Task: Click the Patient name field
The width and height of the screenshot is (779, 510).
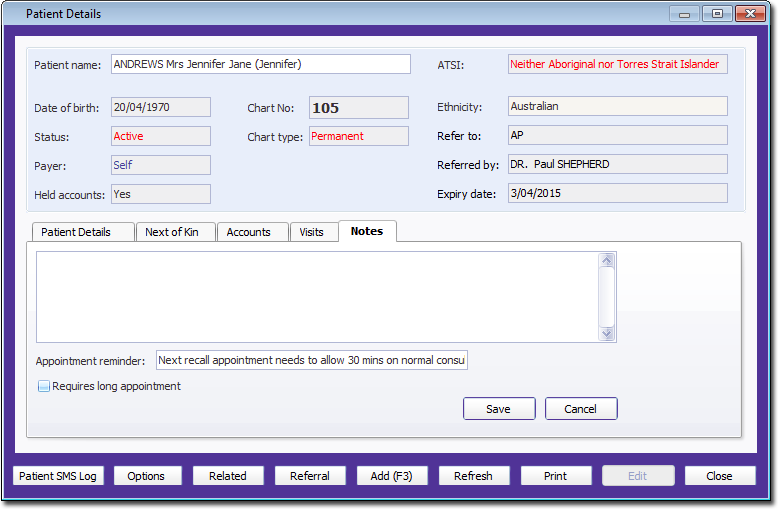Action: pos(260,64)
